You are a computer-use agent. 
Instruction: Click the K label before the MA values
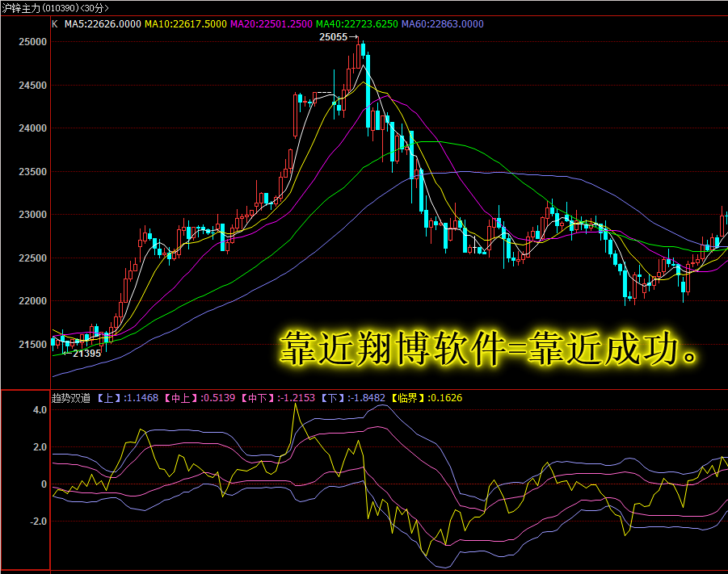55,24
